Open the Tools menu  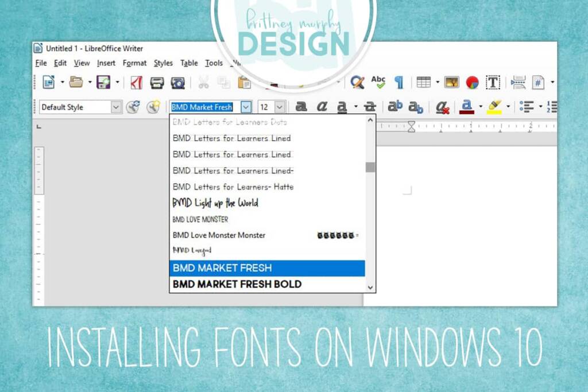[213, 63]
